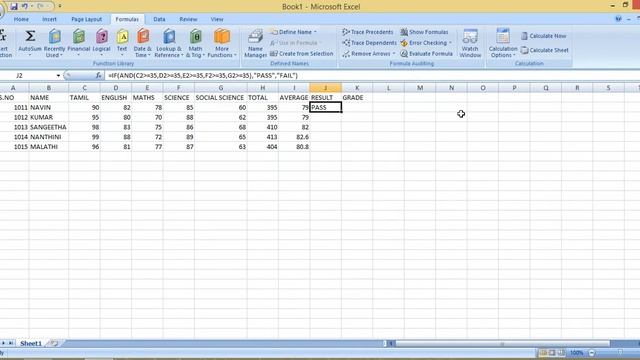Select the cell with total 413
The height and width of the screenshot is (360, 640).
[x=262, y=137]
